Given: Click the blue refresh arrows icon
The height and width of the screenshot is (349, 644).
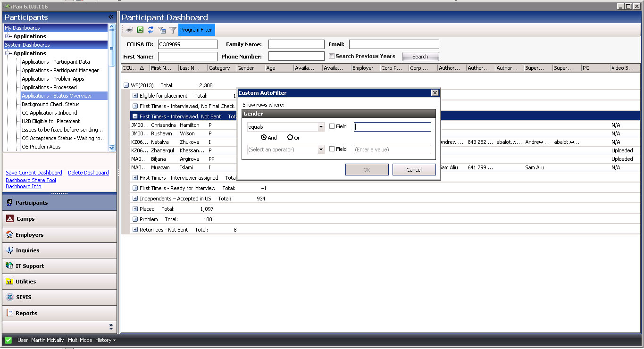Looking at the screenshot, I should point(151,30).
